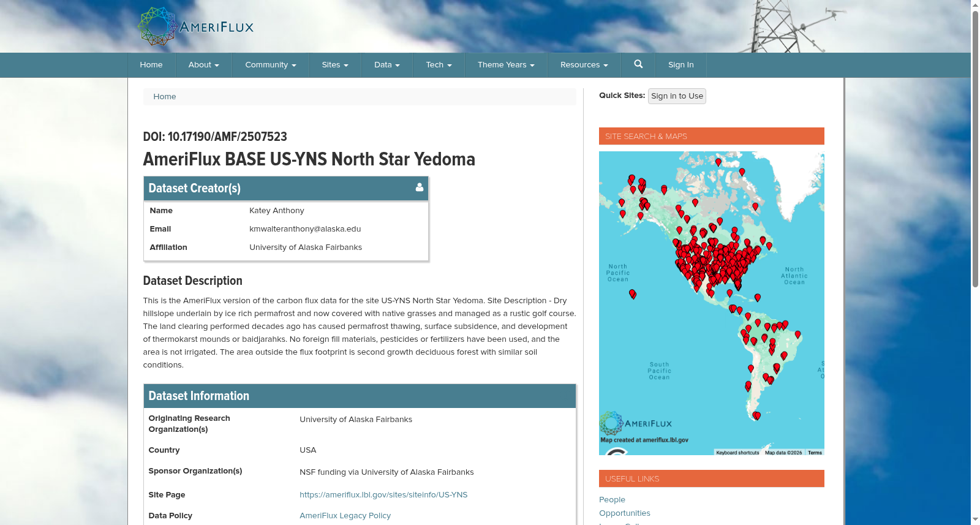Open the US-YNS site page link
Image resolution: width=980 pixels, height=525 pixels.
tap(383, 495)
